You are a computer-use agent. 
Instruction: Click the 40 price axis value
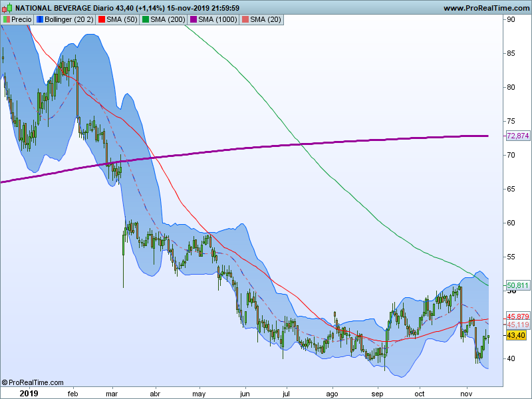click(511, 359)
